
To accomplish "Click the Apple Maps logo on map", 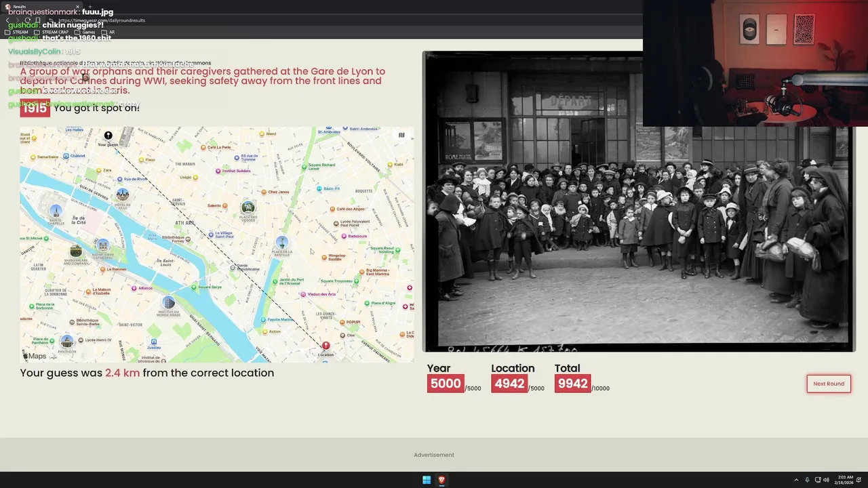I will [x=35, y=357].
